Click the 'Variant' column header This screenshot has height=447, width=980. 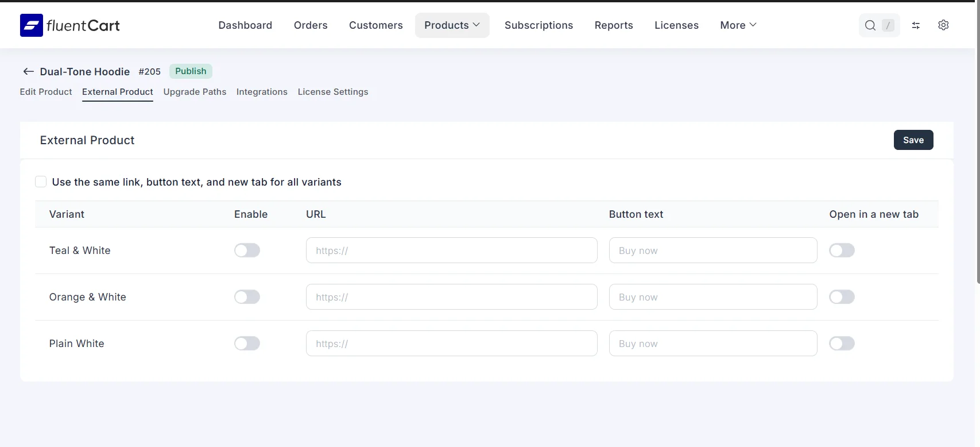tap(67, 214)
